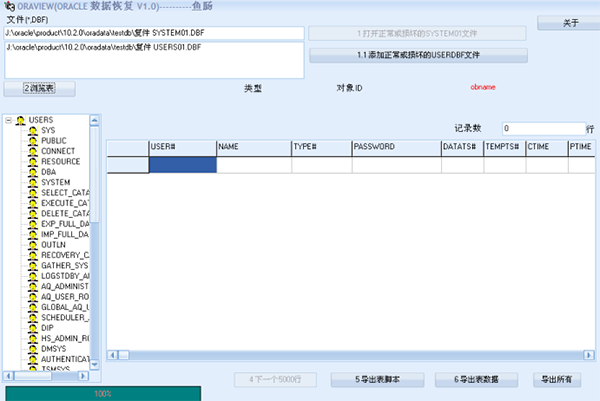Viewport: 600px width, 401px height.
Task: Click the PTIME column header
Action: tap(582, 148)
